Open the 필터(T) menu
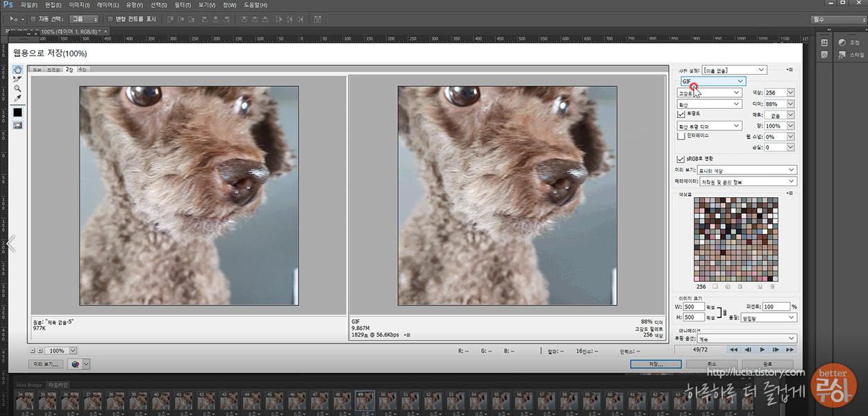 pos(183,5)
